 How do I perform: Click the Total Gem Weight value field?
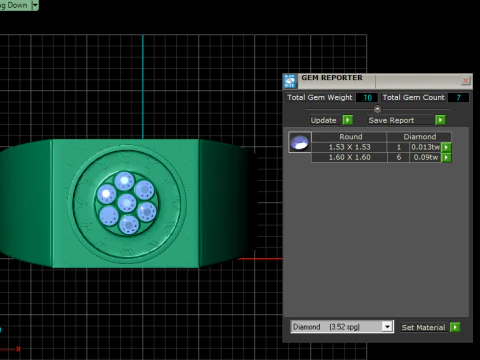point(367,98)
